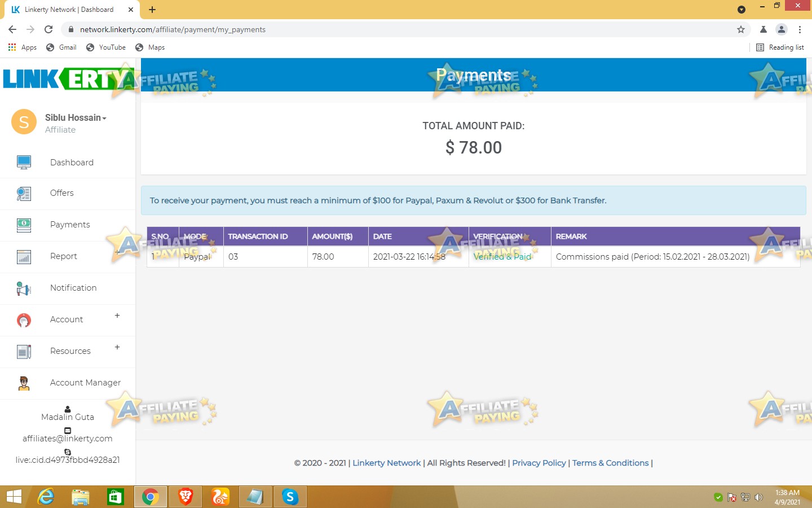Image resolution: width=812 pixels, height=508 pixels.
Task: Click the Linkerty logo
Action: tap(69, 79)
